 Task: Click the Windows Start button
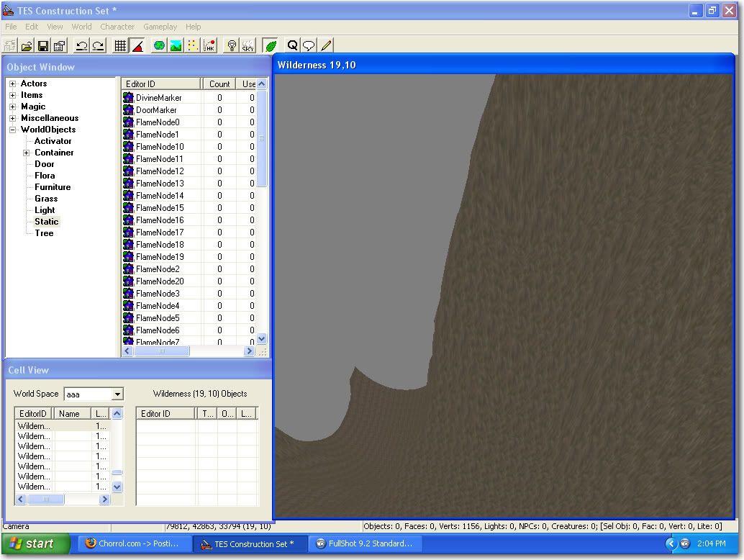tap(36, 544)
